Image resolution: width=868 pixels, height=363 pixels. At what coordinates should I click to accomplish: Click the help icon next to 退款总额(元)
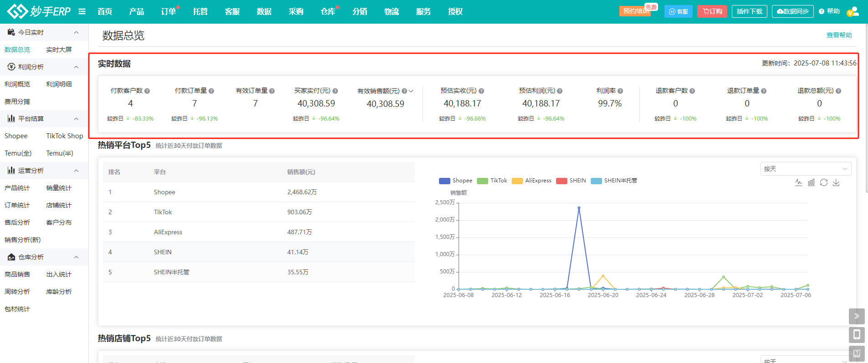838,91
